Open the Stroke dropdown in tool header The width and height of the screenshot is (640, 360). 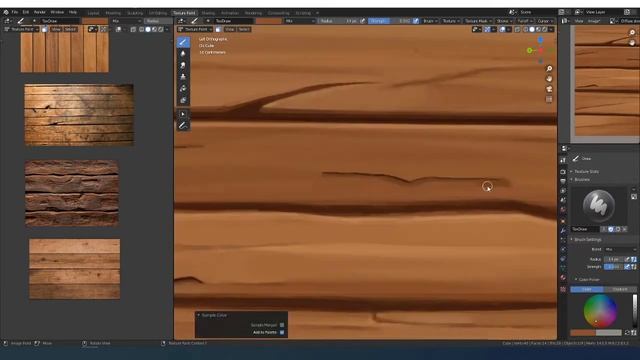point(504,21)
